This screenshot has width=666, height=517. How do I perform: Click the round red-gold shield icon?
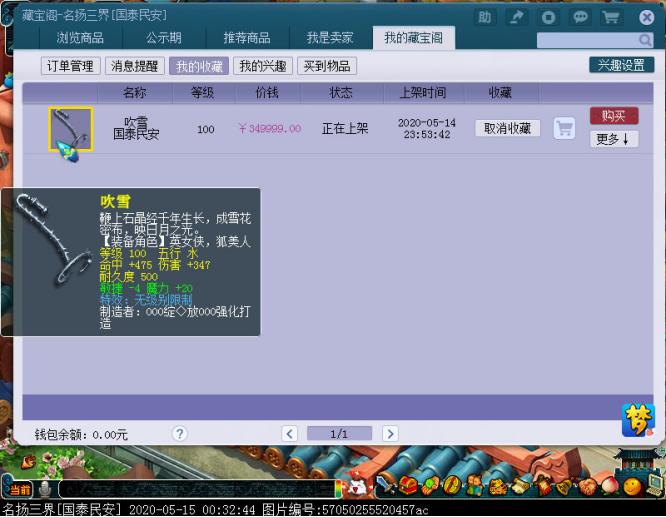click(x=452, y=485)
